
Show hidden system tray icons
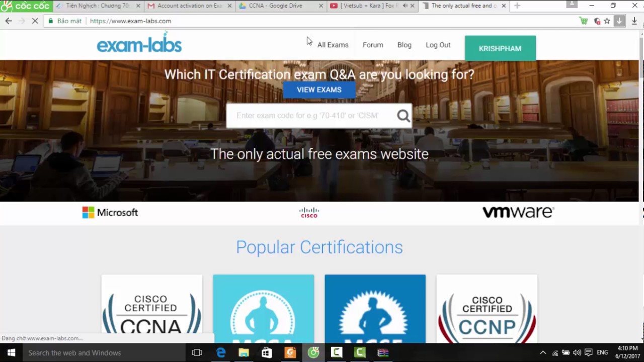(x=542, y=352)
